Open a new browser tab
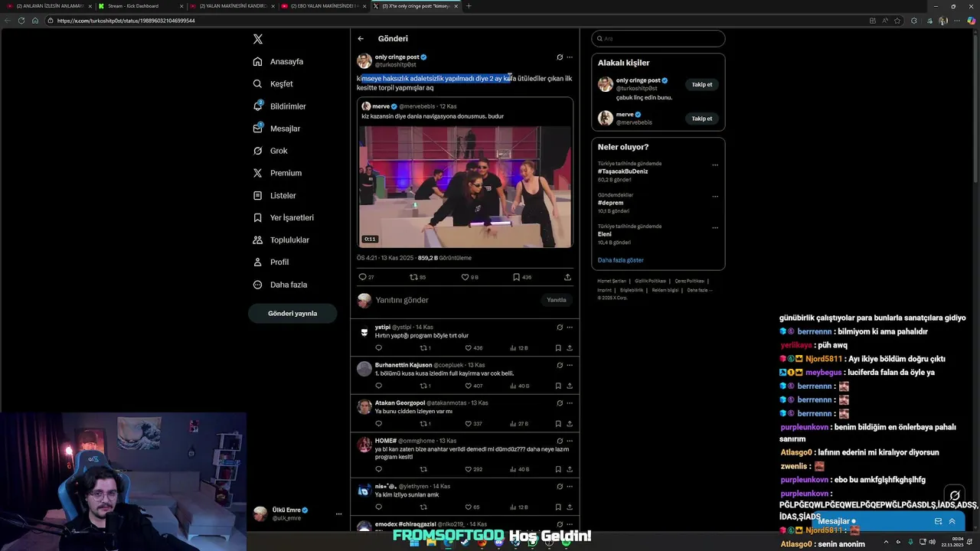This screenshot has width=980, height=551. click(469, 6)
